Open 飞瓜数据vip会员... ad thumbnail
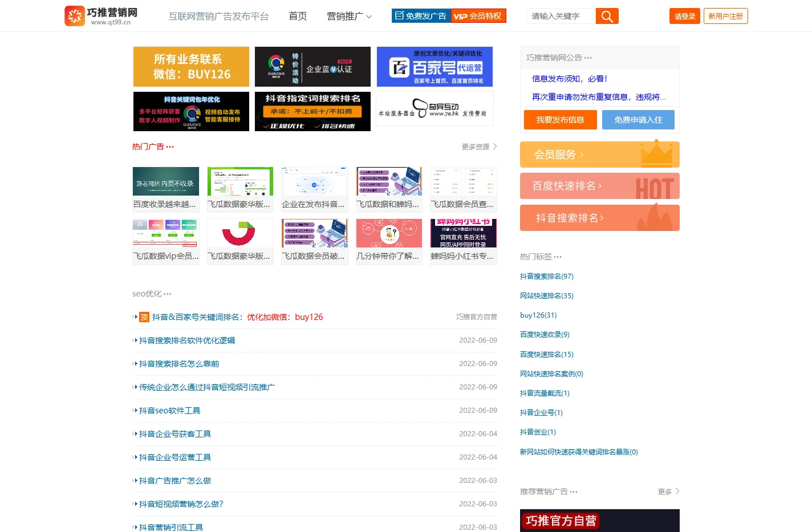 [166, 242]
